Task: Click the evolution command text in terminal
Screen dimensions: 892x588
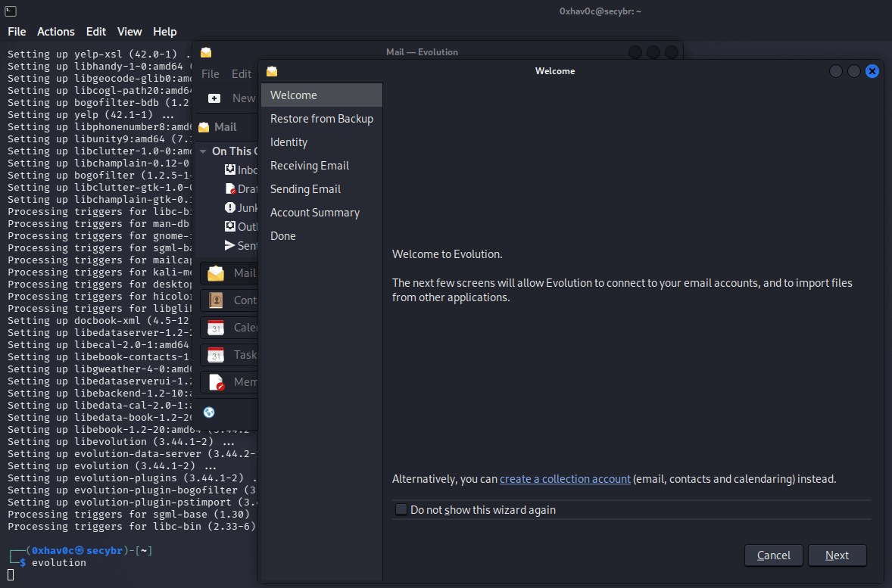Action: pyautogui.click(x=58, y=562)
